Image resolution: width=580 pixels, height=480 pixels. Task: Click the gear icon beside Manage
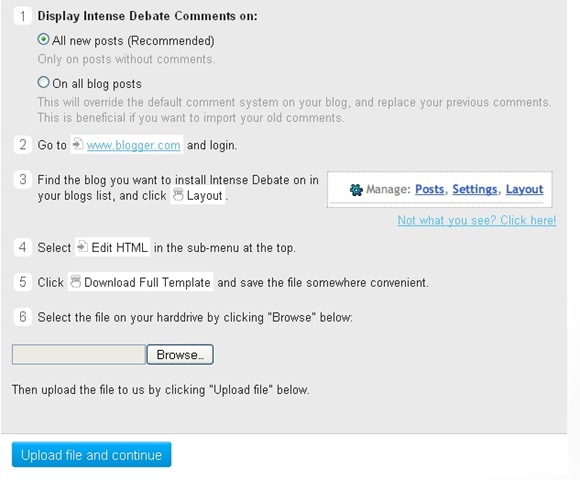[x=356, y=190]
